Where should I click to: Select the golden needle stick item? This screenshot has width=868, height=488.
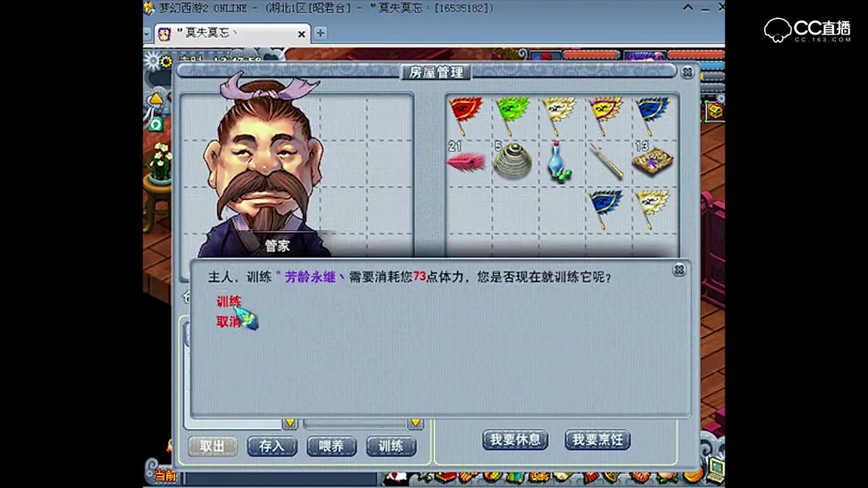click(606, 161)
